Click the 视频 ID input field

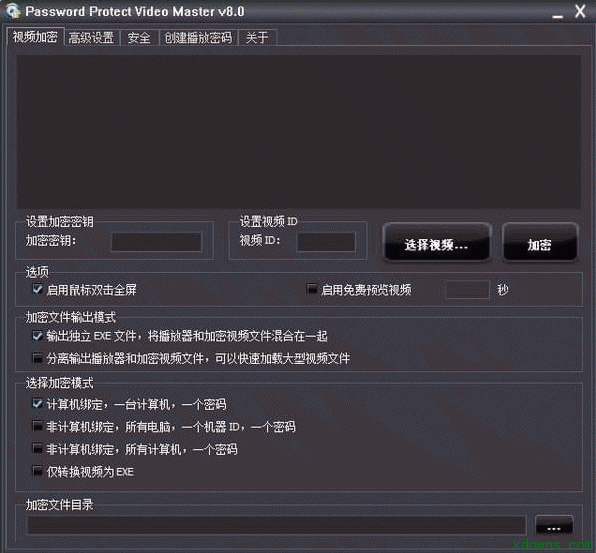(x=326, y=242)
